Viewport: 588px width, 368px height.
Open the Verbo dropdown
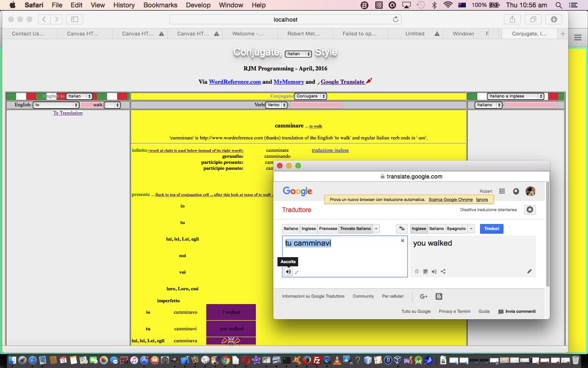(x=277, y=105)
